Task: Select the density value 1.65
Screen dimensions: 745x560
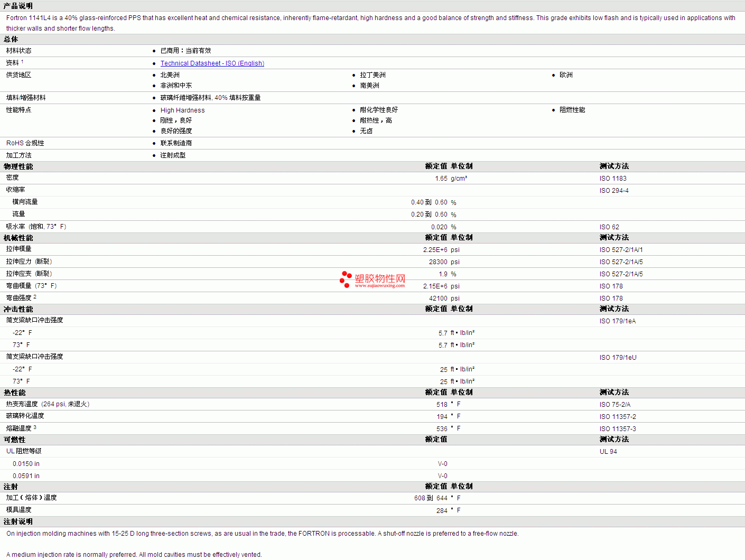Action: 441,179
